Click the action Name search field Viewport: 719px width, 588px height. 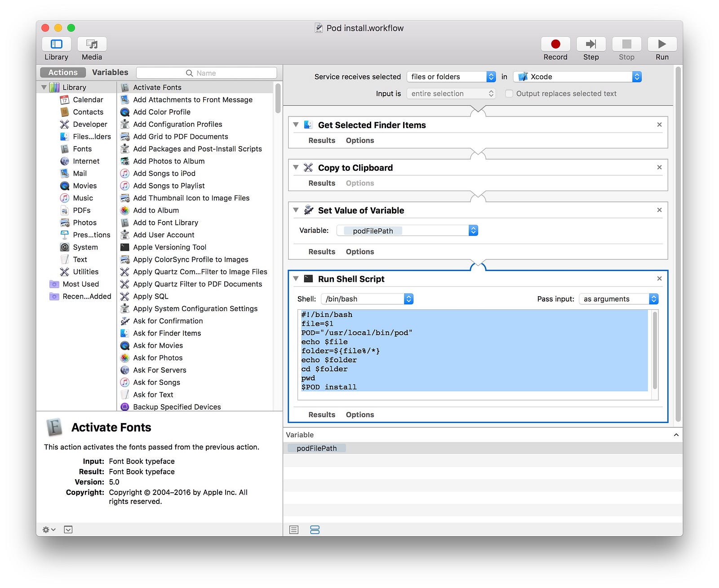207,73
